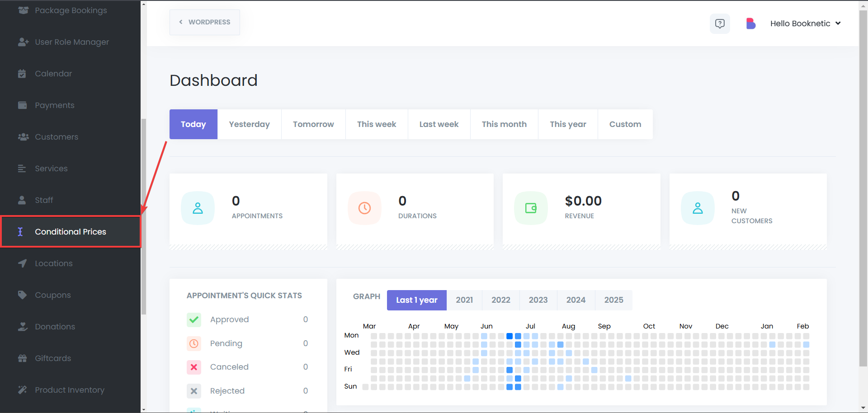The width and height of the screenshot is (868, 413).
Task: Click the Locations arrow icon in sidebar
Action: coord(22,263)
